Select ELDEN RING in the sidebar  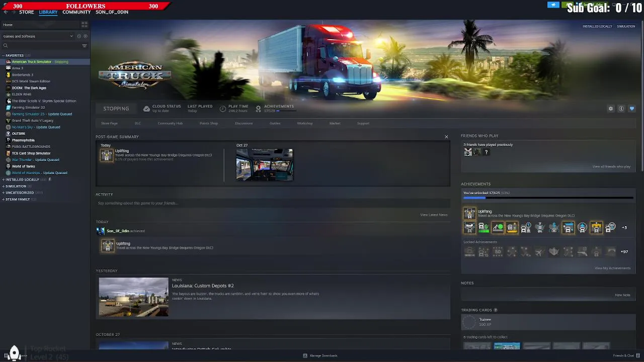coord(21,95)
